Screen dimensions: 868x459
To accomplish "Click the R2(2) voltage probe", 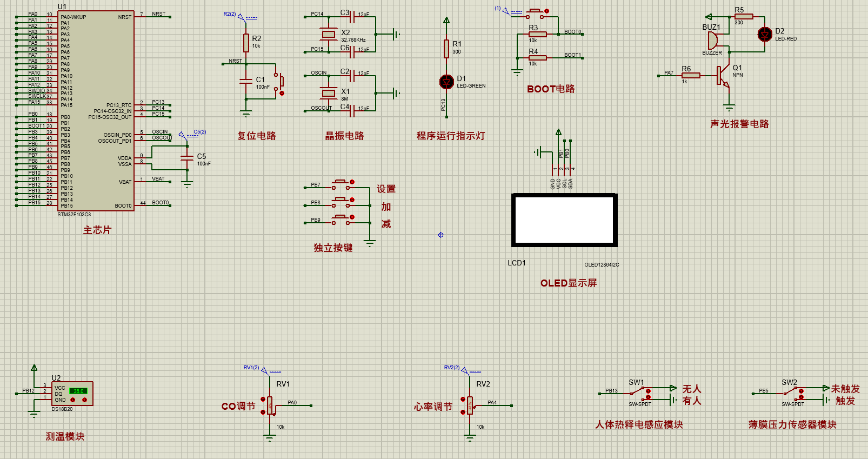I will (x=241, y=16).
